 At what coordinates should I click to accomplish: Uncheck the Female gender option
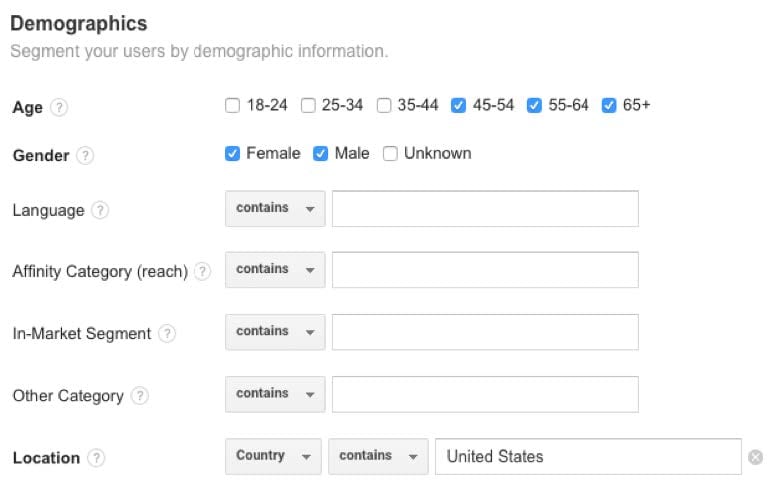(233, 154)
